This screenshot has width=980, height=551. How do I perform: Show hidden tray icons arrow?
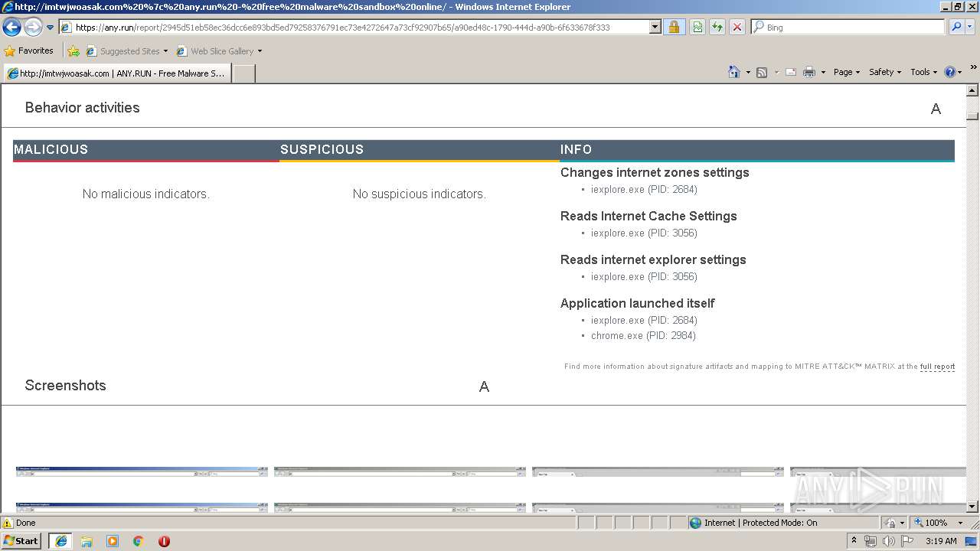tap(854, 541)
